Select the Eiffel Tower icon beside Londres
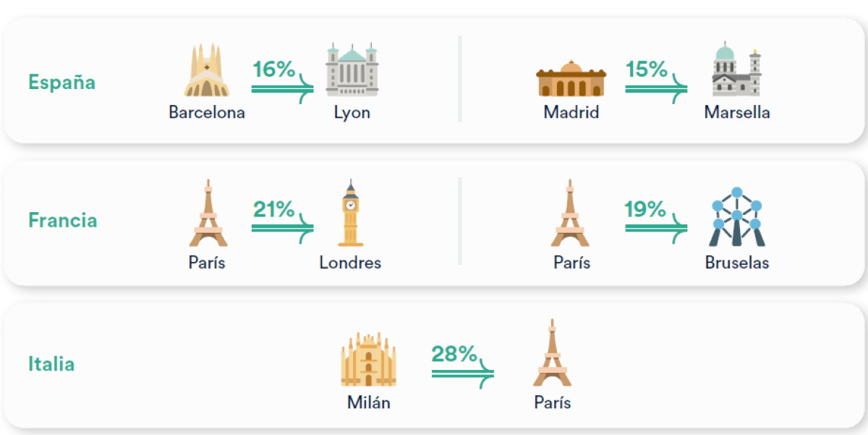Screen dimensions: 868x435 click(208, 214)
